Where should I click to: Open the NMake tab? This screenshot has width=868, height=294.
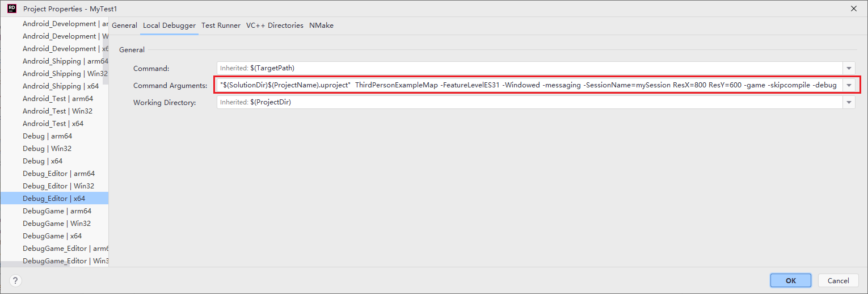(x=322, y=26)
